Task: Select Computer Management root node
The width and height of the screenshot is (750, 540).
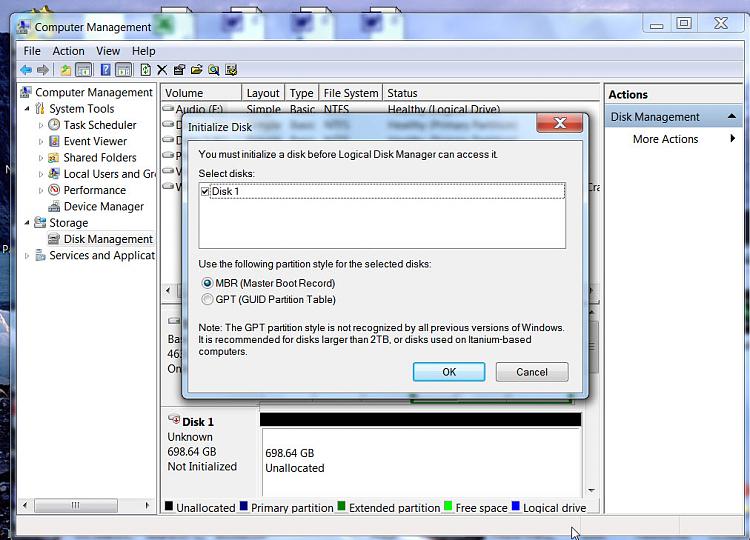Action: (x=94, y=92)
